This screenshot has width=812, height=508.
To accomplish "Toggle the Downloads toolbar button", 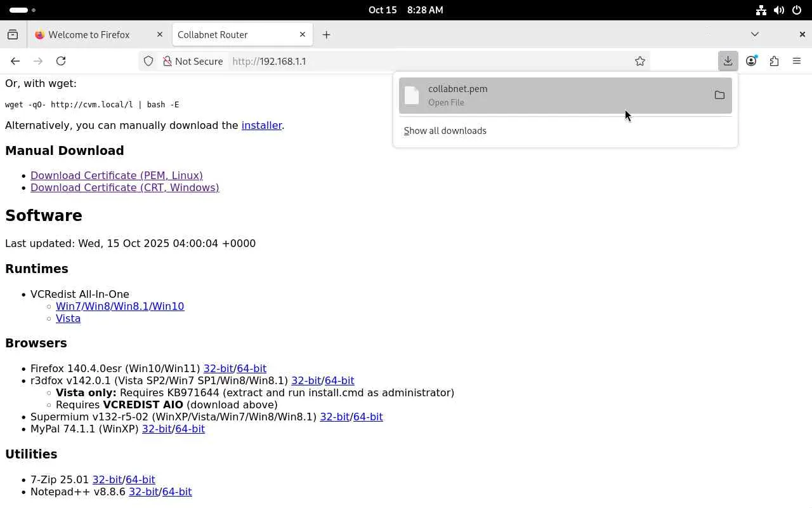I will pos(728,61).
